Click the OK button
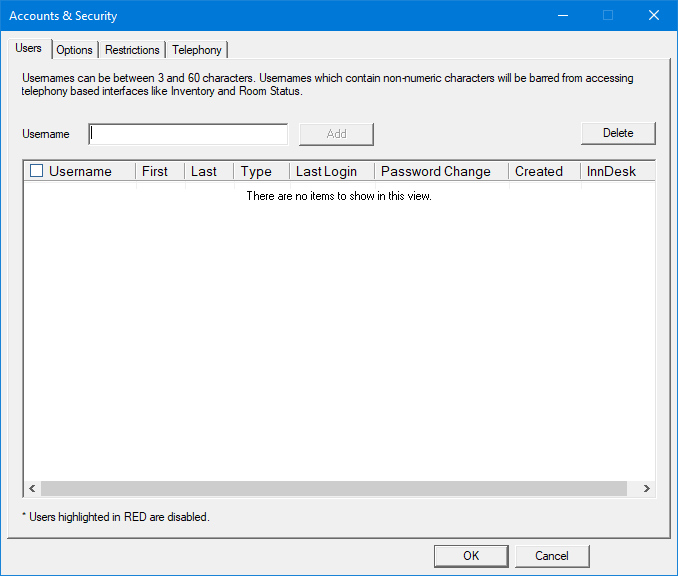Screen dimensions: 678x576 coord(471,556)
